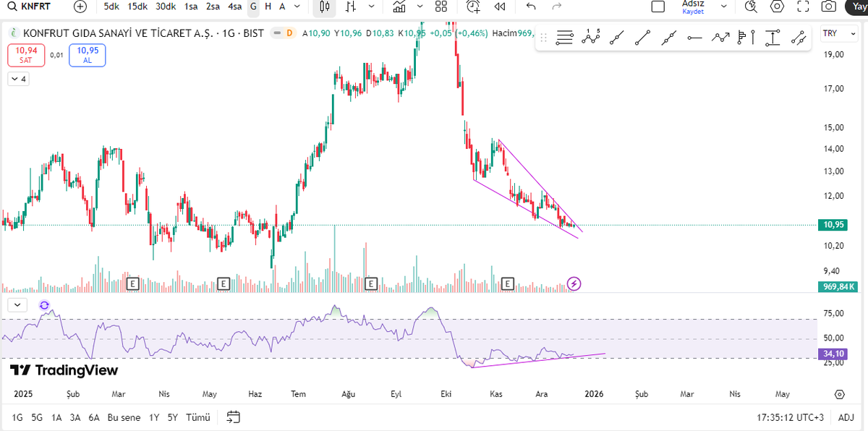Click the E earnings marker on the chart
The height and width of the screenshot is (431, 868).
coord(132,283)
